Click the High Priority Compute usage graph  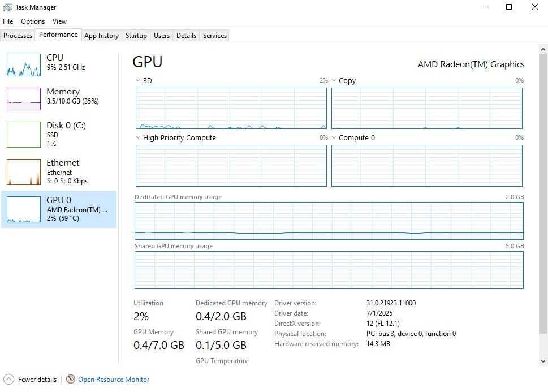[x=231, y=166]
